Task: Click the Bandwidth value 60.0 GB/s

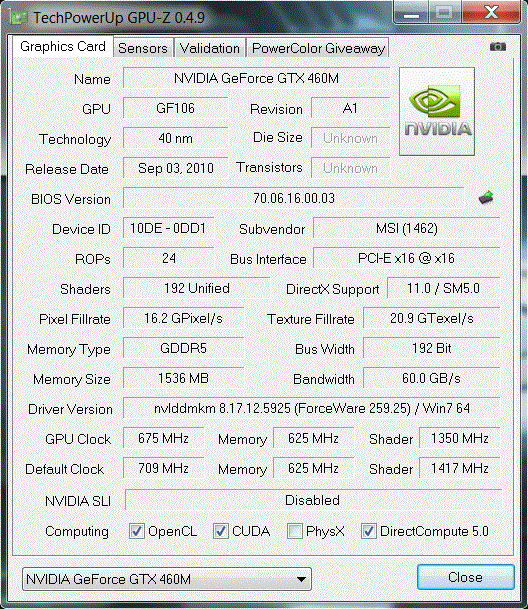Action: pyautogui.click(x=432, y=378)
